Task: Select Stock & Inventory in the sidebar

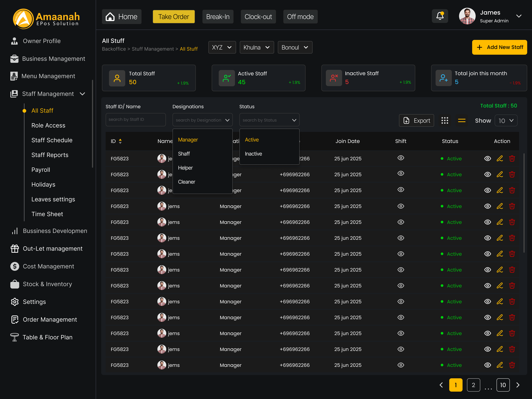Action: 47,284
